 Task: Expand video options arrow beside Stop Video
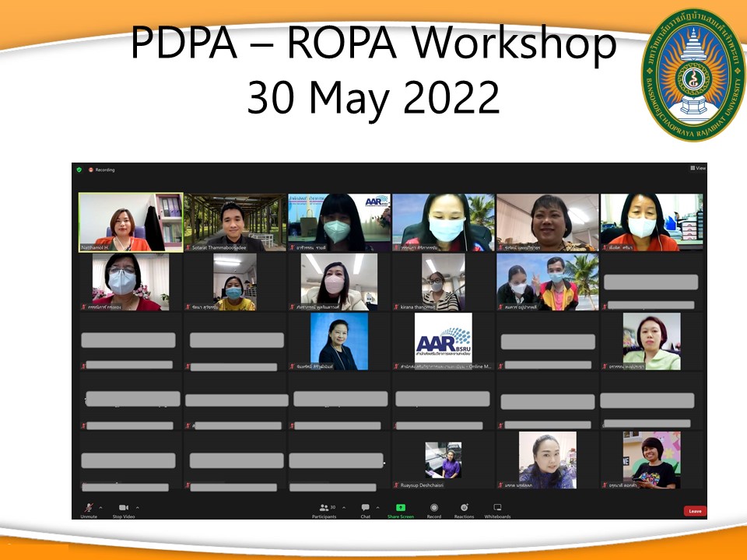(x=138, y=507)
